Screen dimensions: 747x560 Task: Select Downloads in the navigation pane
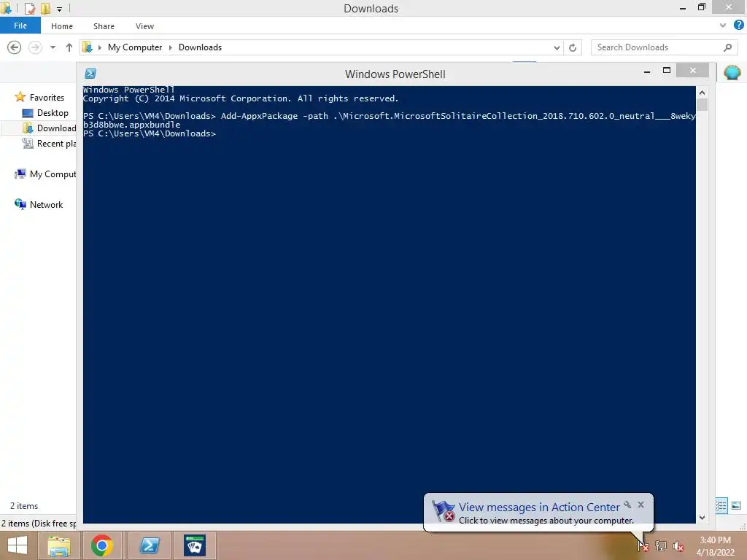[50, 128]
